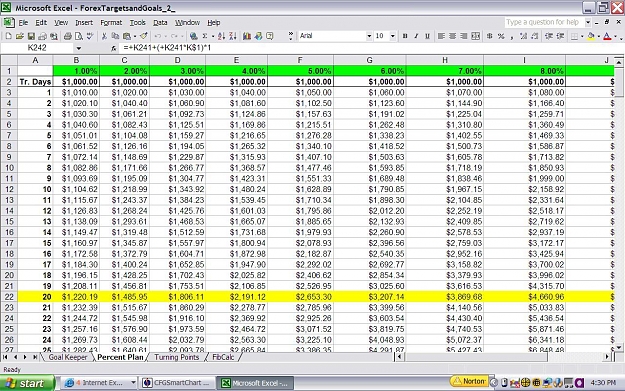Viewport: 625px width, 391px height.
Task: Click the Undo arrow icon
Action: pyautogui.click(x=158, y=36)
